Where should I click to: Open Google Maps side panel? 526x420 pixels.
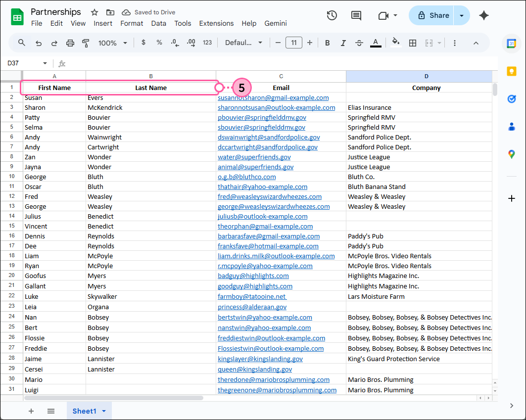click(x=512, y=154)
